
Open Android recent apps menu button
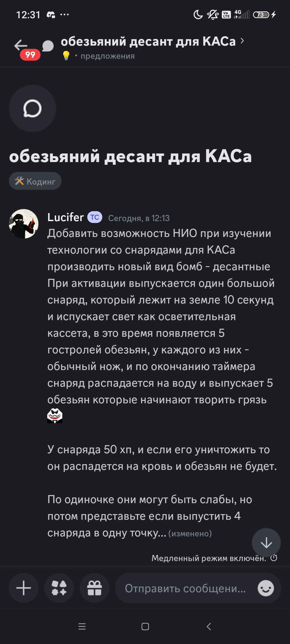82,627
